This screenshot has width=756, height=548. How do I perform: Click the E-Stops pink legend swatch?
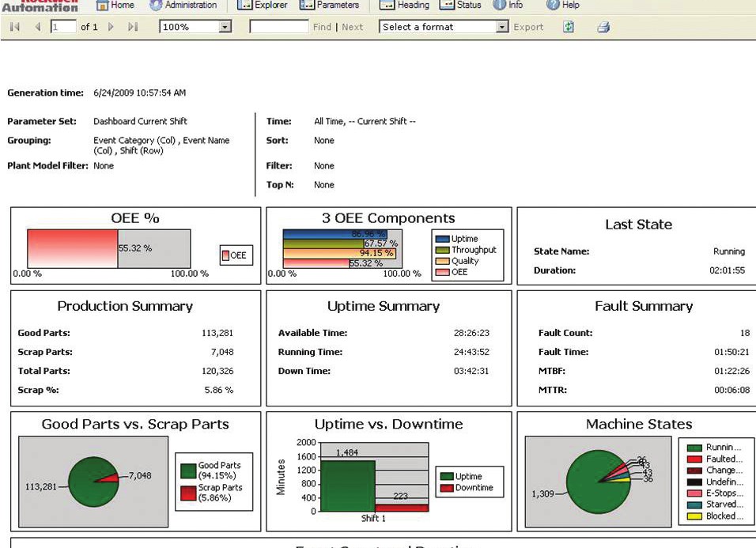click(x=694, y=493)
